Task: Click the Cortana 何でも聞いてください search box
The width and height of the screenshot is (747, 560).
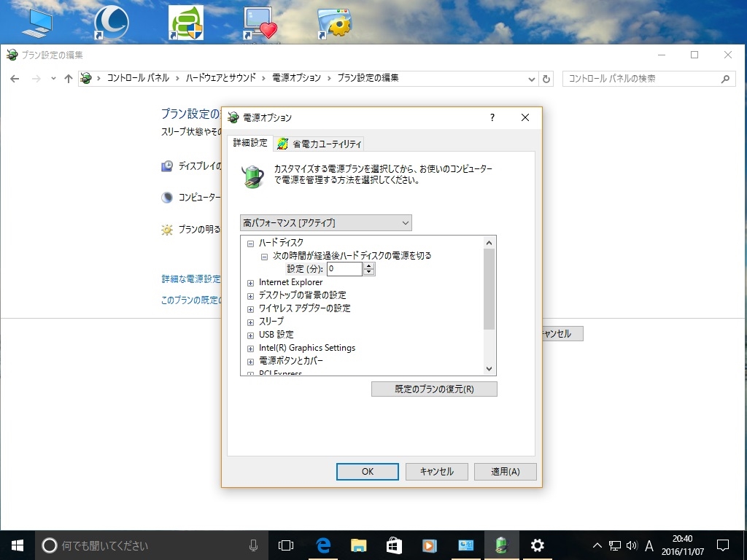Action: (150, 545)
